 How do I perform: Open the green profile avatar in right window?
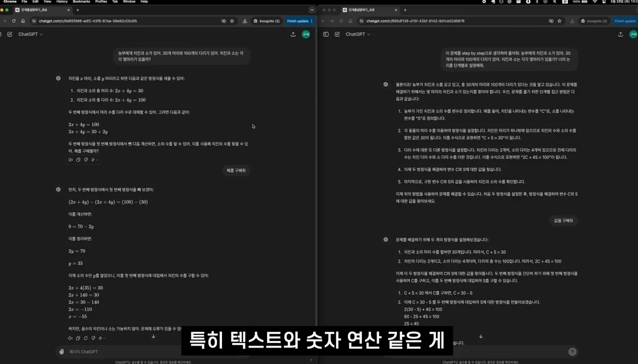(x=633, y=34)
